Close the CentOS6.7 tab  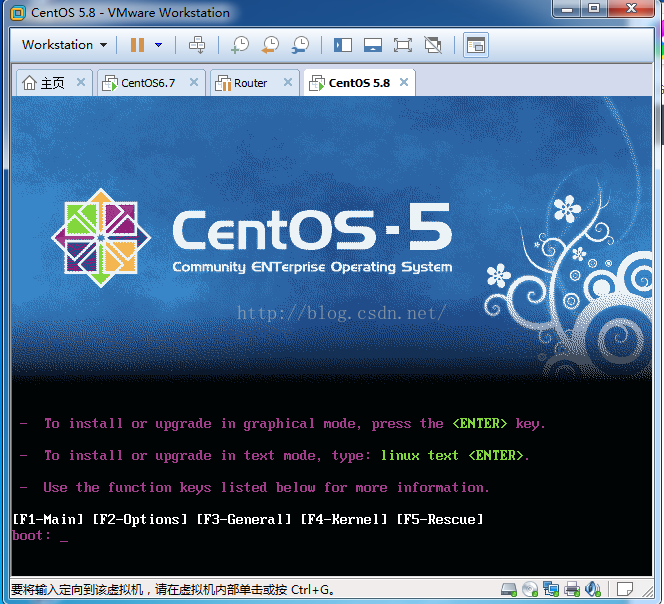point(194,82)
